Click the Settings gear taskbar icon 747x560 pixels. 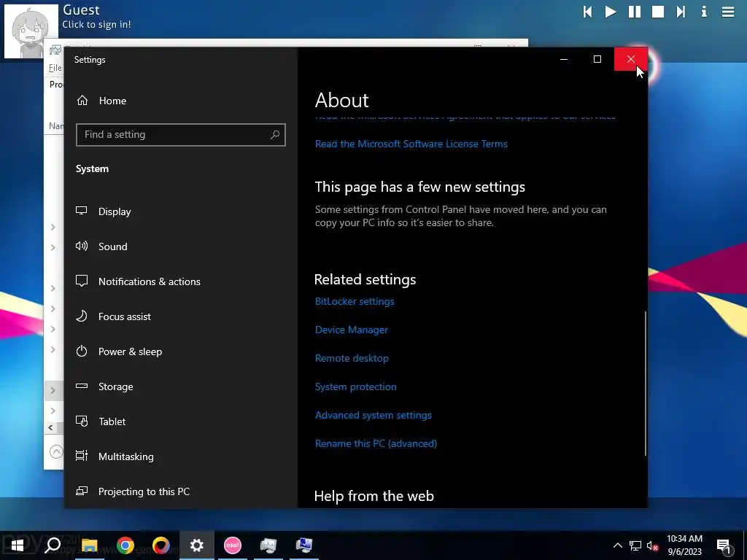[197, 545]
